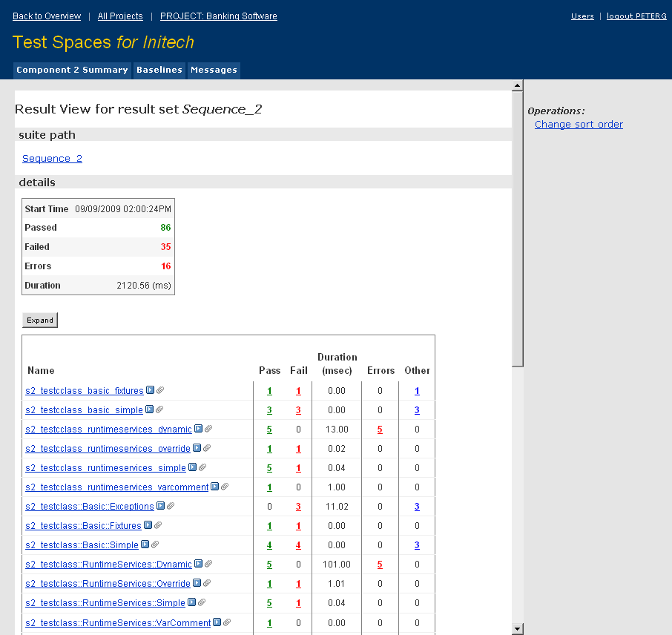Open s2_testclass::RuntimeServices::Simple test link
The width and height of the screenshot is (672, 635).
pos(105,603)
